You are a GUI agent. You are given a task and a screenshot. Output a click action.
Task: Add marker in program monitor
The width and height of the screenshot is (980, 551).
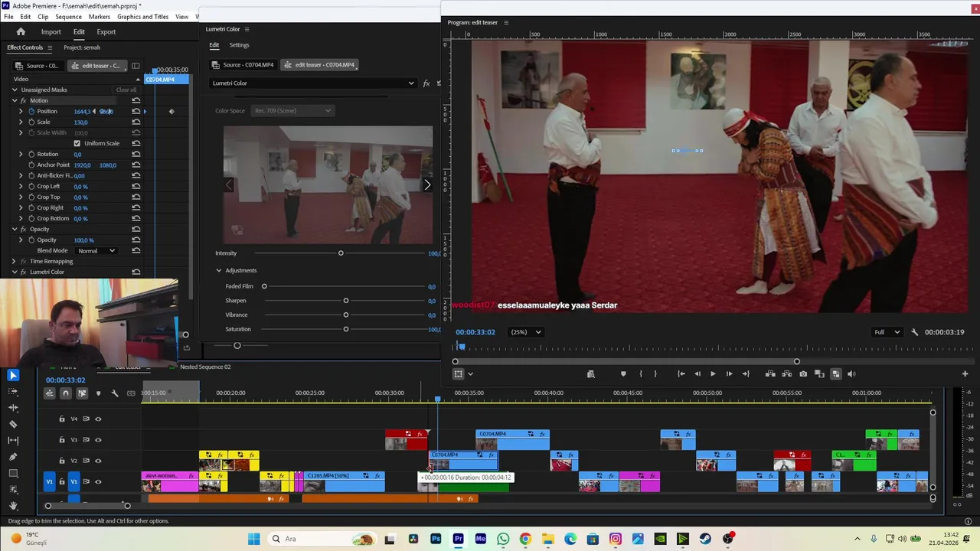pyautogui.click(x=623, y=374)
